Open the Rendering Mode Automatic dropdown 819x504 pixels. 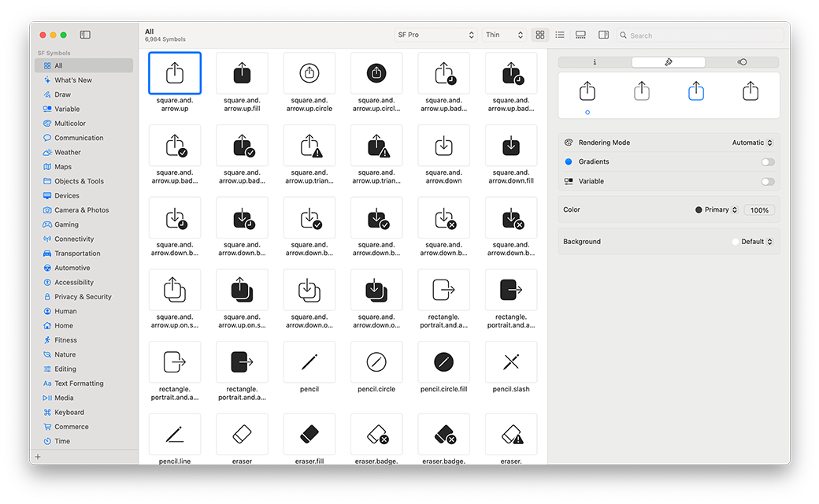pyautogui.click(x=752, y=143)
